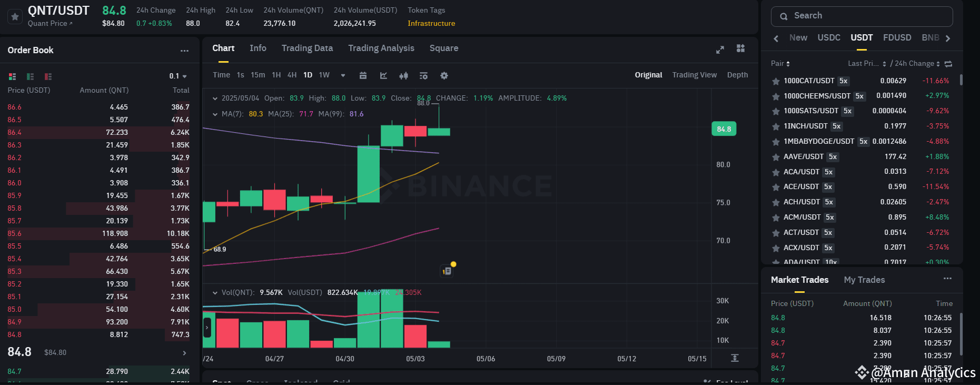Expand order book more arrow at 84.8

tap(184, 353)
